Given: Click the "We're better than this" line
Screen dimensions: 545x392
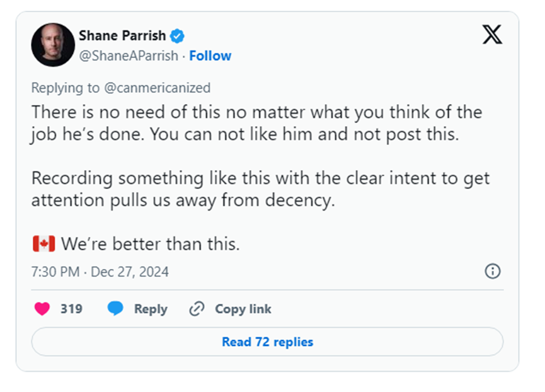Looking at the screenshot, I should pyautogui.click(x=151, y=244).
